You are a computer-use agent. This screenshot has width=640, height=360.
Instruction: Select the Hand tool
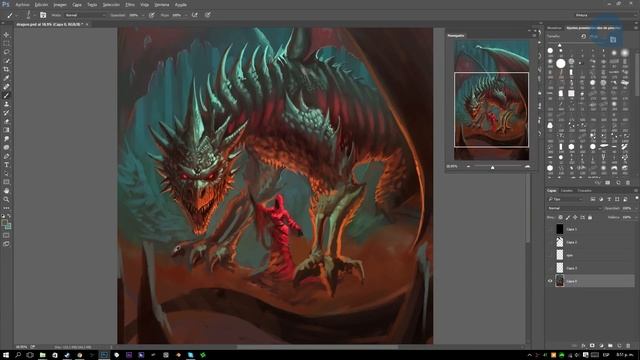(x=6, y=191)
